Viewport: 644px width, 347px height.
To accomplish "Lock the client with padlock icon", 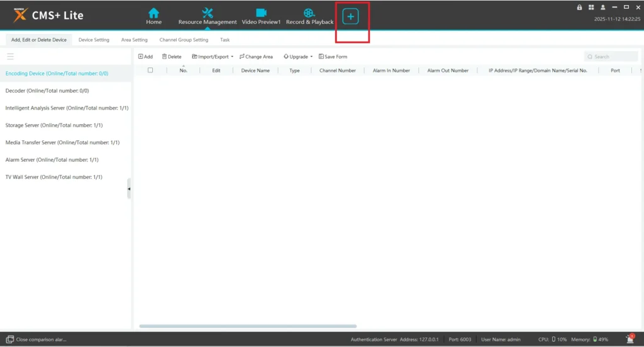I will point(579,7).
